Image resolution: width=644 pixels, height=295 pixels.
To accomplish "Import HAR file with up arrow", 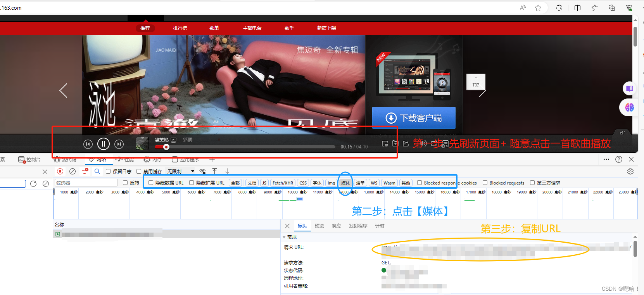I will pyautogui.click(x=214, y=171).
